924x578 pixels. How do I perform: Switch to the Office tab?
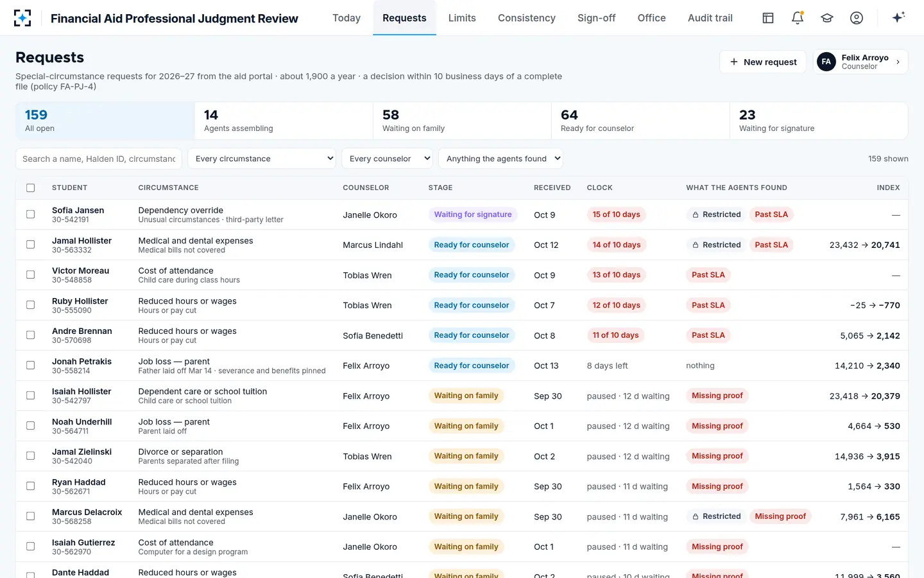pyautogui.click(x=652, y=18)
